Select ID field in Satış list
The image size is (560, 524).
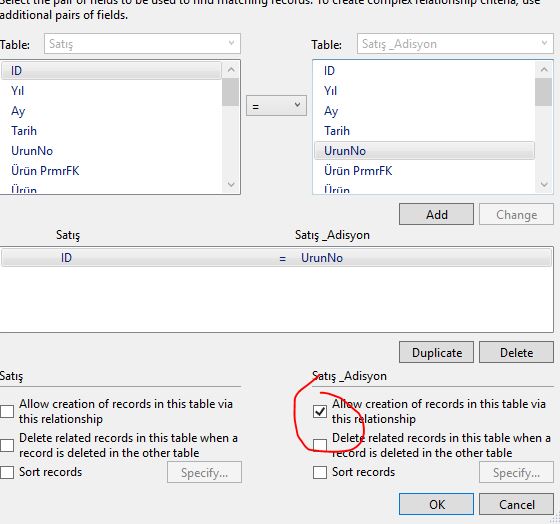point(111,71)
